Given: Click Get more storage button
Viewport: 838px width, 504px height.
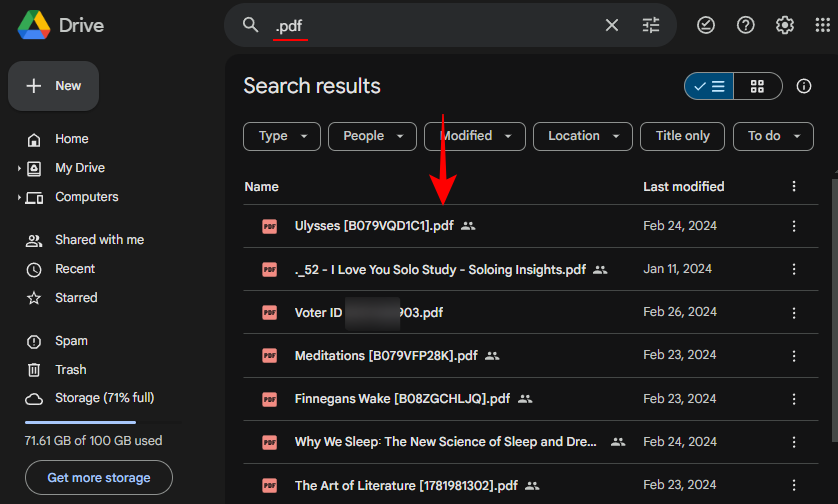Looking at the screenshot, I should [x=99, y=478].
